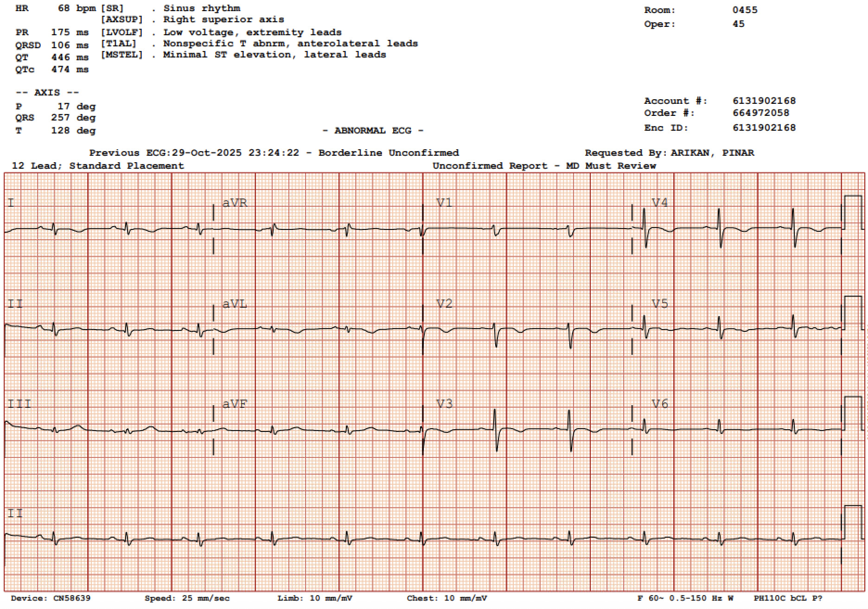Click the QRSD value '106 ms'

click(70, 45)
